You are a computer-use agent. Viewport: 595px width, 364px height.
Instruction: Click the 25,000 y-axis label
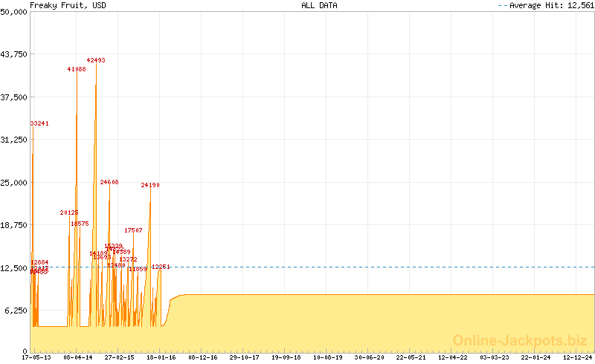(13, 182)
